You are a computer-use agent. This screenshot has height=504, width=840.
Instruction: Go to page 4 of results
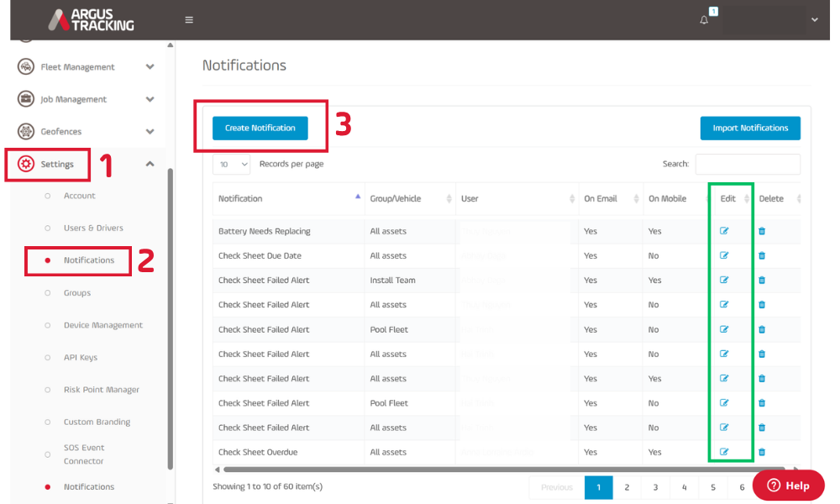click(x=684, y=487)
